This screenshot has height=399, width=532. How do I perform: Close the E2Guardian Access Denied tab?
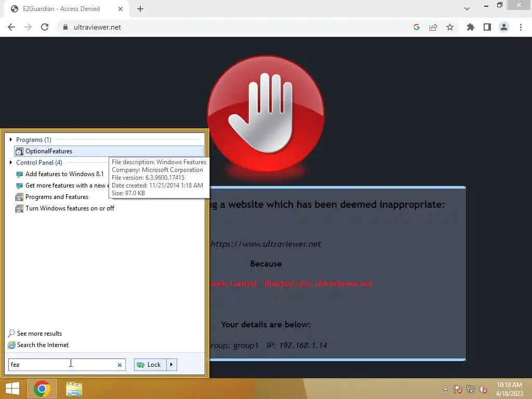[x=121, y=9]
